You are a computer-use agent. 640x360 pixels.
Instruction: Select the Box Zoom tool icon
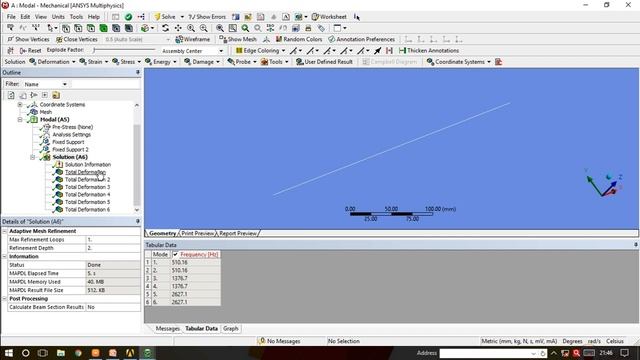[220, 28]
